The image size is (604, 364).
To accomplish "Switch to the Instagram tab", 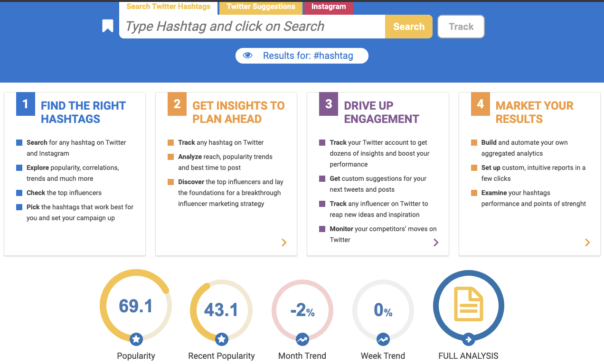I will pos(329,7).
